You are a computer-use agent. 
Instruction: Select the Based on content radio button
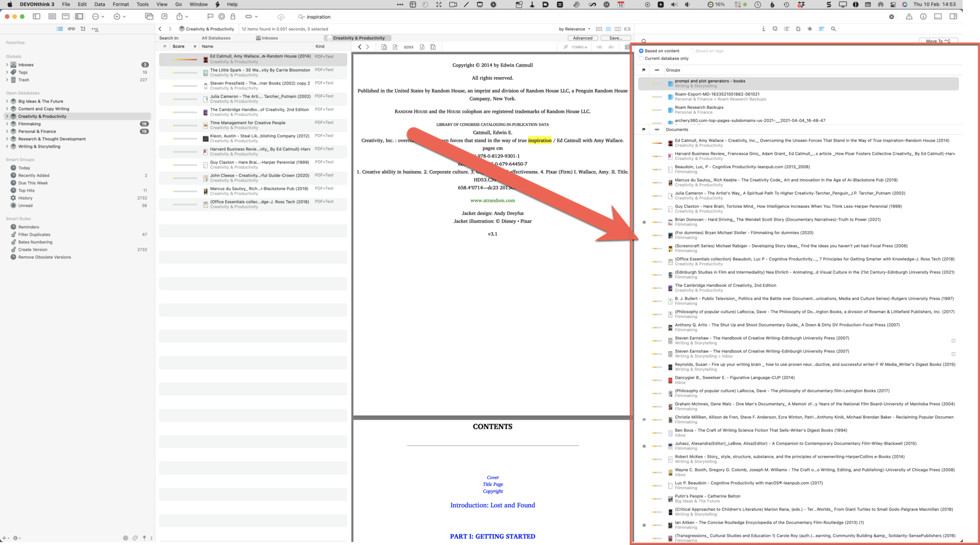(x=641, y=51)
